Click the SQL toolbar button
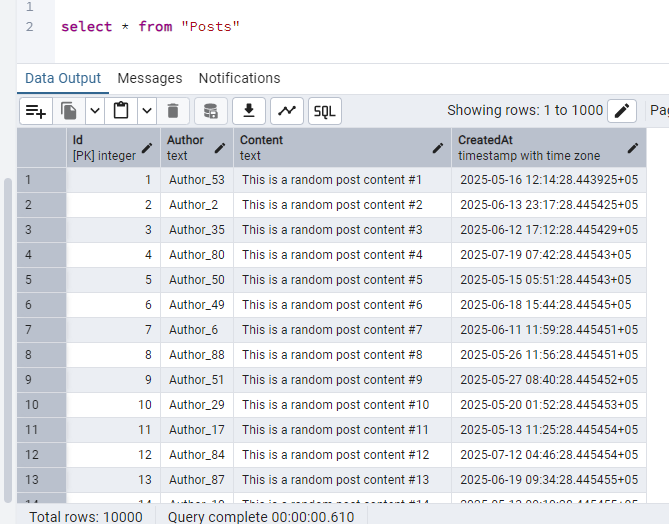Viewport: 669px width, 524px height. [x=325, y=111]
